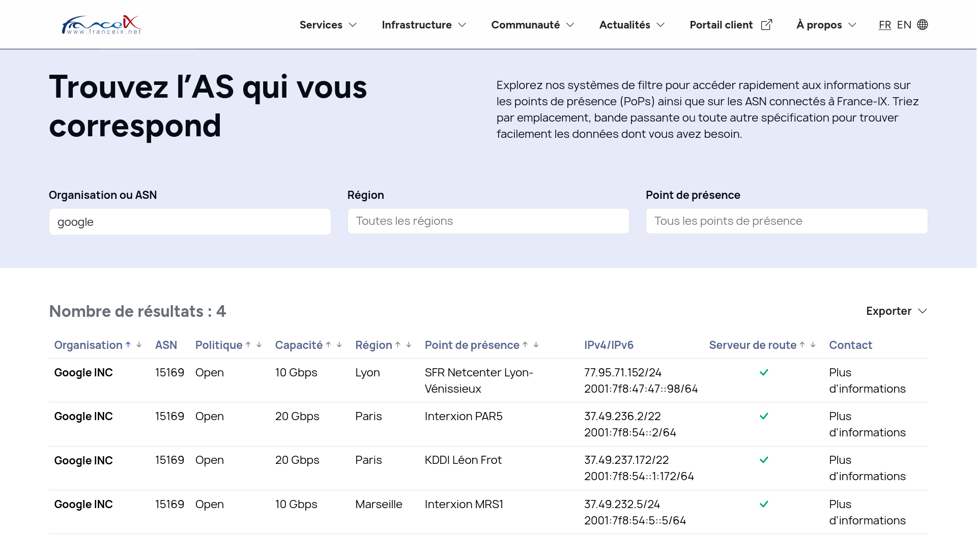Click the Contact column header
The width and height of the screenshot is (977, 560).
(850, 345)
